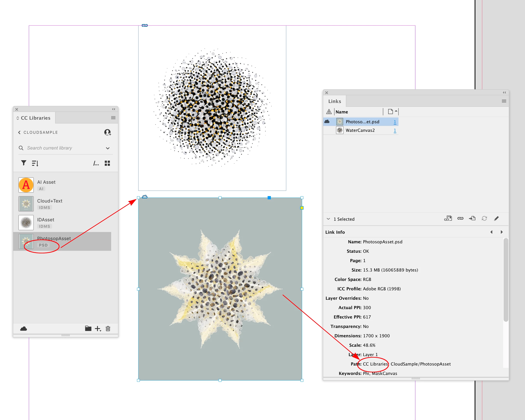Delete library item with trash icon
Viewport: 525px width, 420px height.
click(x=108, y=329)
